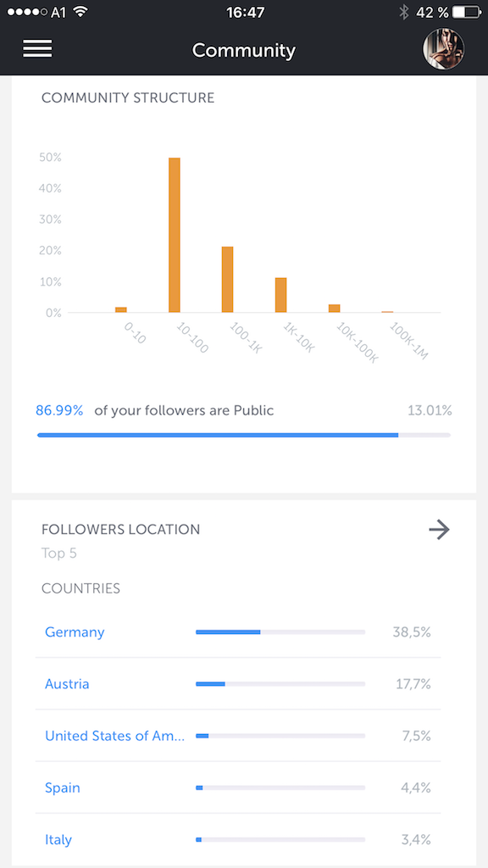
Task: Tap the 86.99% public followers value
Action: coord(59,411)
